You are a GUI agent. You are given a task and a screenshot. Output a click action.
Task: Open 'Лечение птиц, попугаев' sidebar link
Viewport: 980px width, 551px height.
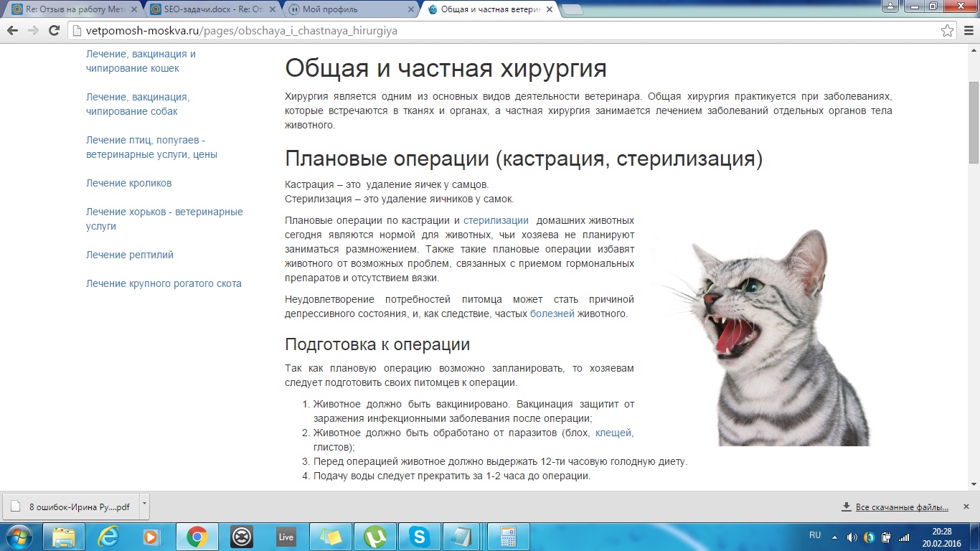pyautogui.click(x=151, y=147)
